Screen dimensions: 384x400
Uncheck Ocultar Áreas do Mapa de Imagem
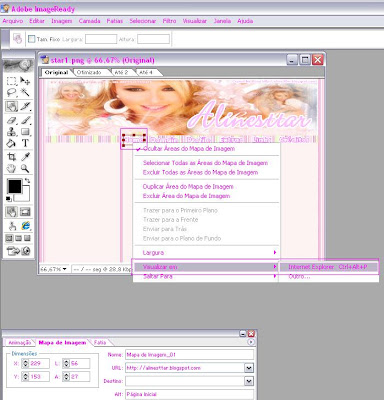pyautogui.click(x=207, y=149)
